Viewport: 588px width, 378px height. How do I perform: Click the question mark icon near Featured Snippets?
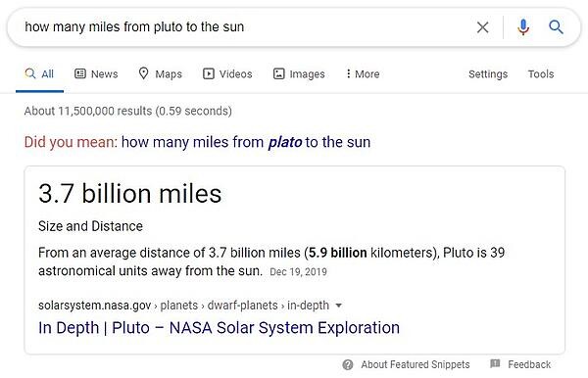[348, 364]
